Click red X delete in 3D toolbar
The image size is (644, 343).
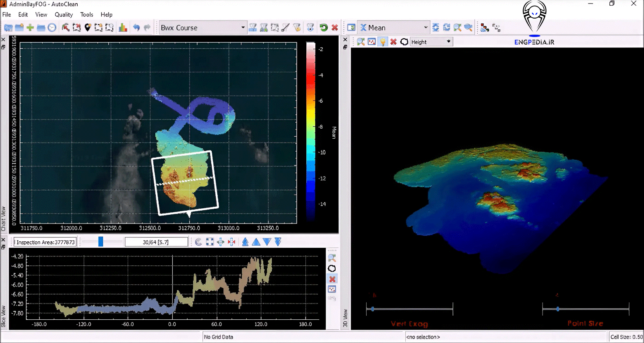pyautogui.click(x=393, y=42)
